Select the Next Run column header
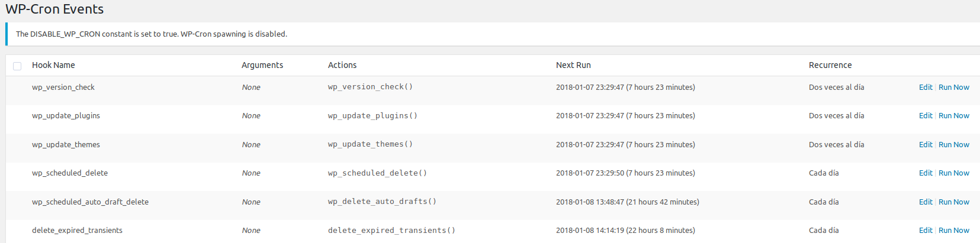The height and width of the screenshot is (243, 980). pyautogui.click(x=573, y=65)
